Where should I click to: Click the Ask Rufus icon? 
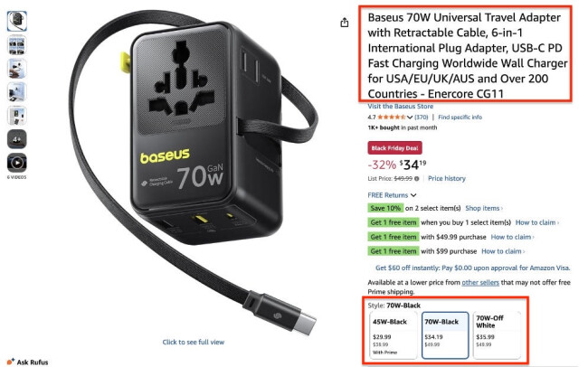coord(11,362)
